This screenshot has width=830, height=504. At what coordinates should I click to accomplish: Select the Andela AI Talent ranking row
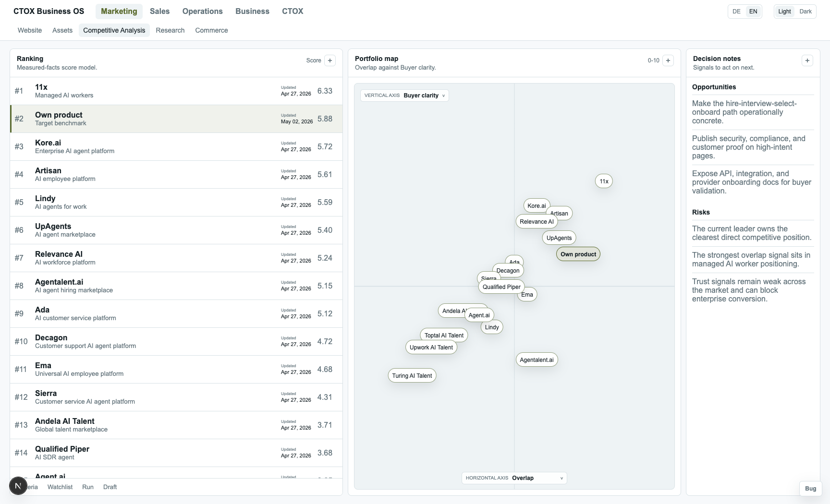[176, 425]
